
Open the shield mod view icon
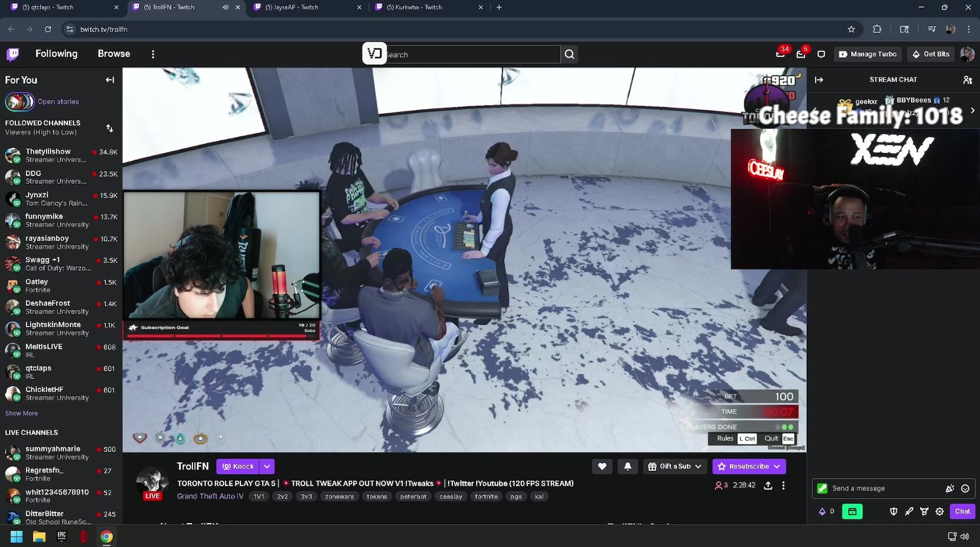[893, 512]
